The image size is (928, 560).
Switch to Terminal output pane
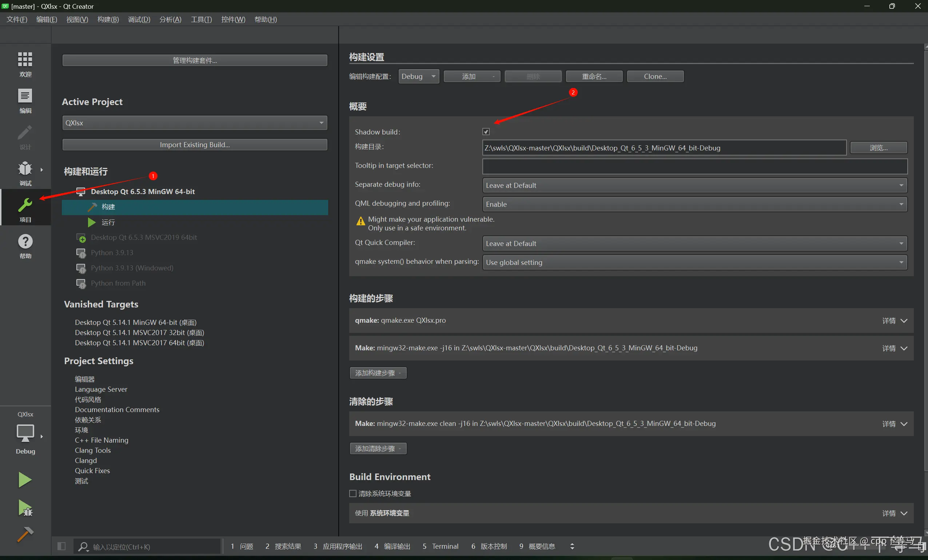click(440, 546)
